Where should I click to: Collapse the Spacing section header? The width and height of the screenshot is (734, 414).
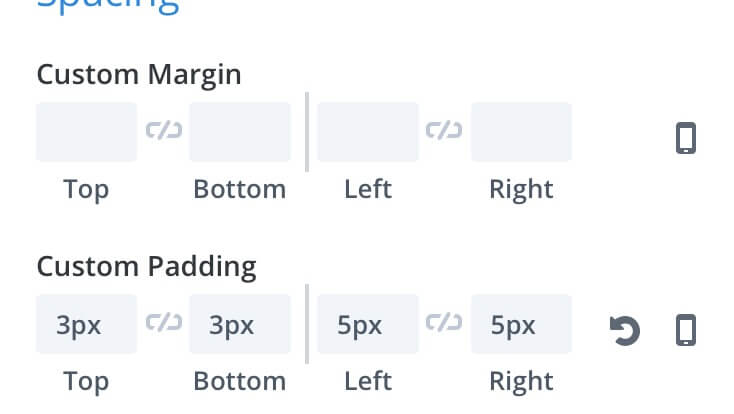coord(108,6)
